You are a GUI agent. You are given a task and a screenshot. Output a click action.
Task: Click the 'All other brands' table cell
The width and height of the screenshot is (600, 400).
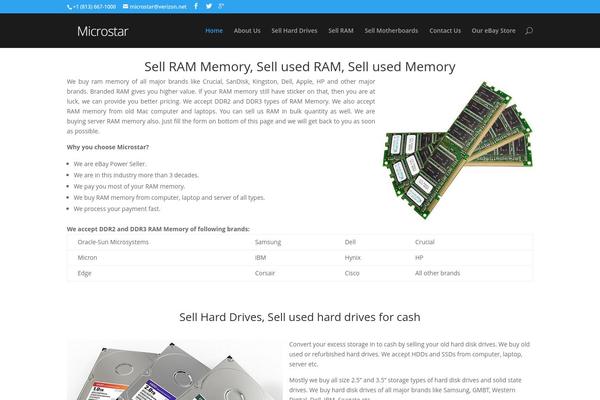[x=437, y=273]
